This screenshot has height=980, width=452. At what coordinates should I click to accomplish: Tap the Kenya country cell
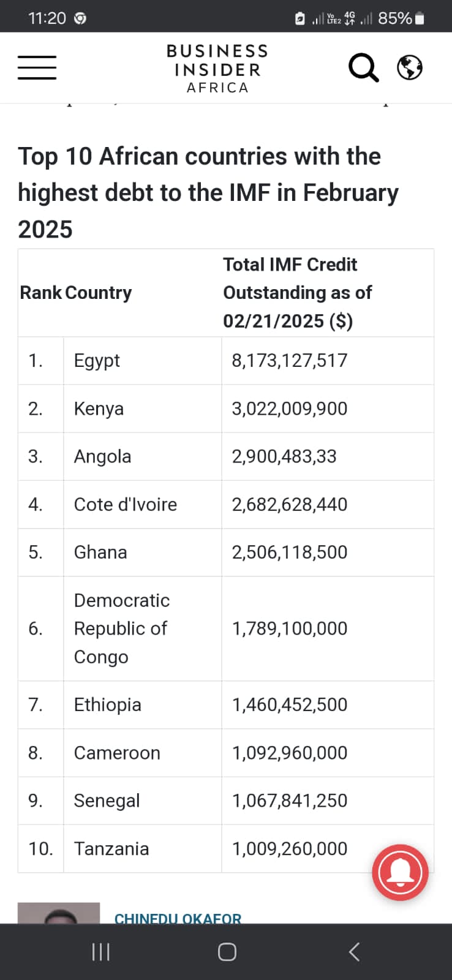click(99, 409)
